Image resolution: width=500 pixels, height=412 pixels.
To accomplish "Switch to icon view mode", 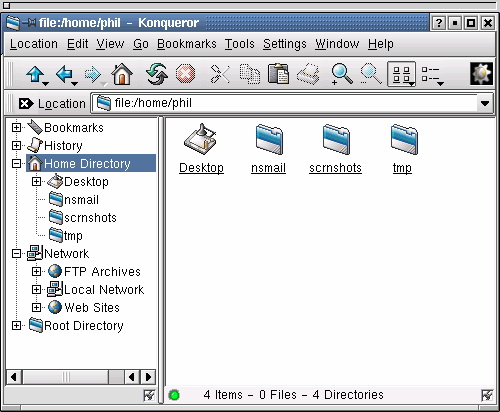I will [401, 74].
